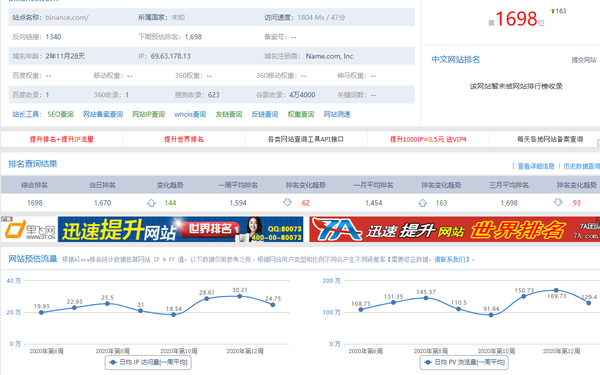Click the up arrow beside 144

point(152,203)
